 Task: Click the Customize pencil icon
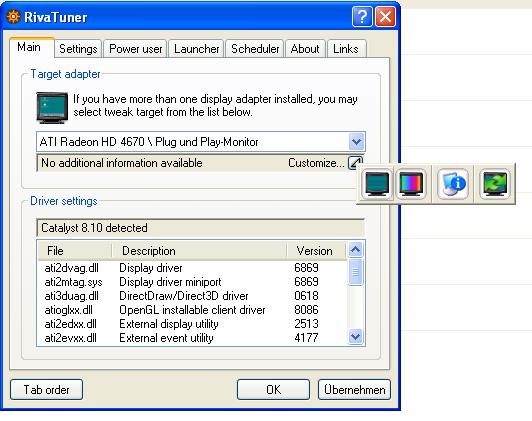coord(355,162)
